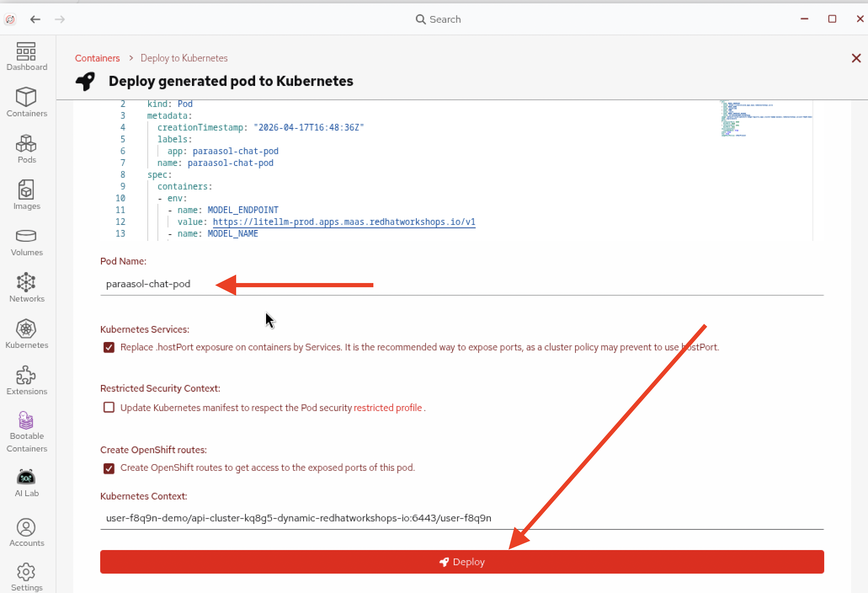
Task: Open the Dashboard sidebar icon
Action: tap(27, 56)
